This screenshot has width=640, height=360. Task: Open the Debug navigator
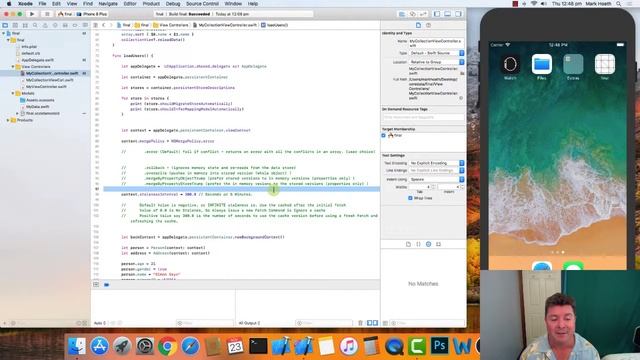click(65, 25)
